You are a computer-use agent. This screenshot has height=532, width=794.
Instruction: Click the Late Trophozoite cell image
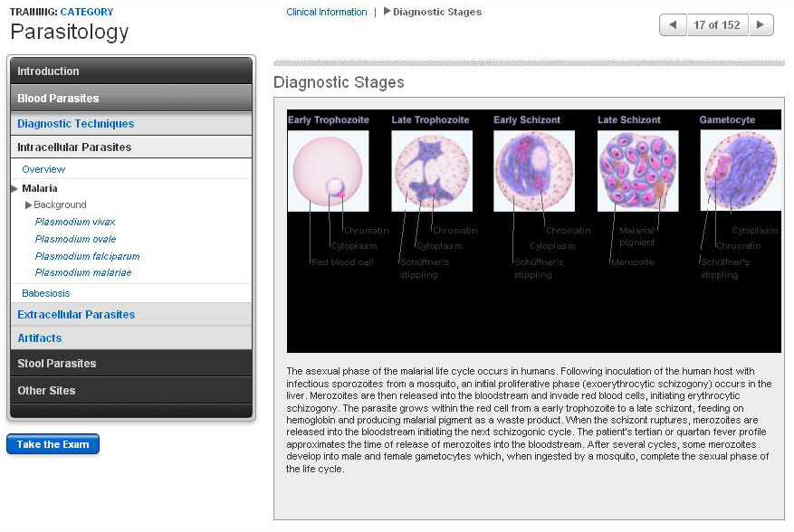click(431, 171)
